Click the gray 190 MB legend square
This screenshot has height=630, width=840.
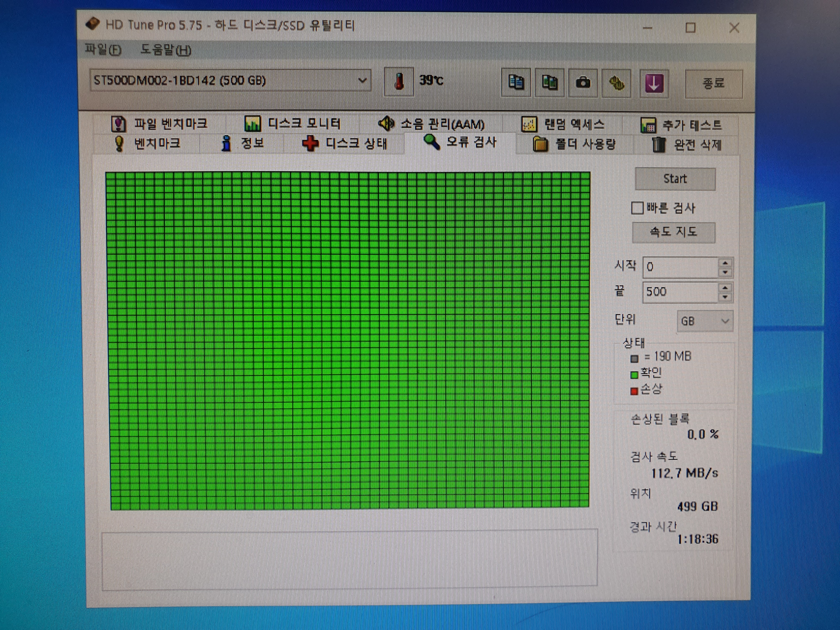click(634, 359)
